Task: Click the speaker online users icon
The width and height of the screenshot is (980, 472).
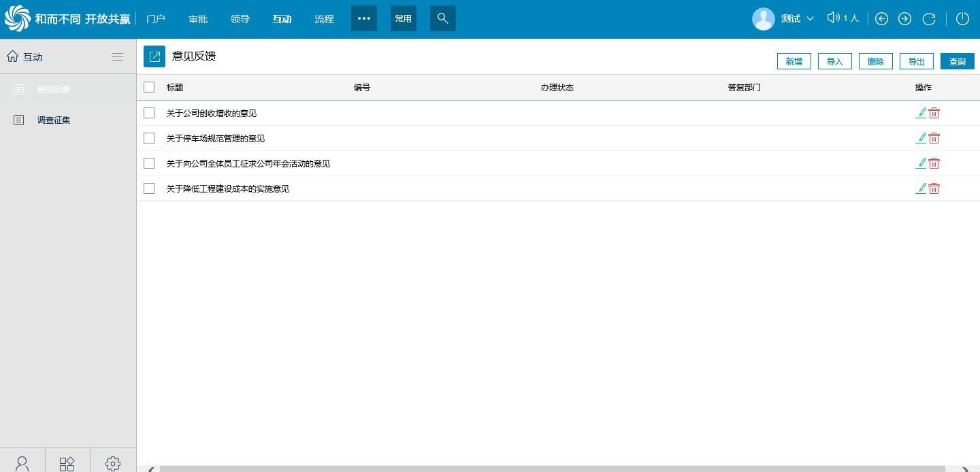Action: point(833,18)
